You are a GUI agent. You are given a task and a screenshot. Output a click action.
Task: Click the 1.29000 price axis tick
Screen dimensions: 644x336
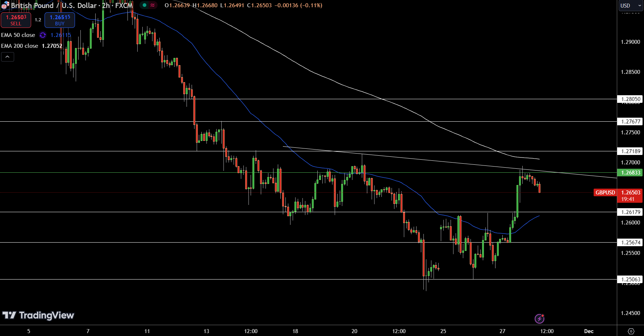coord(631,42)
